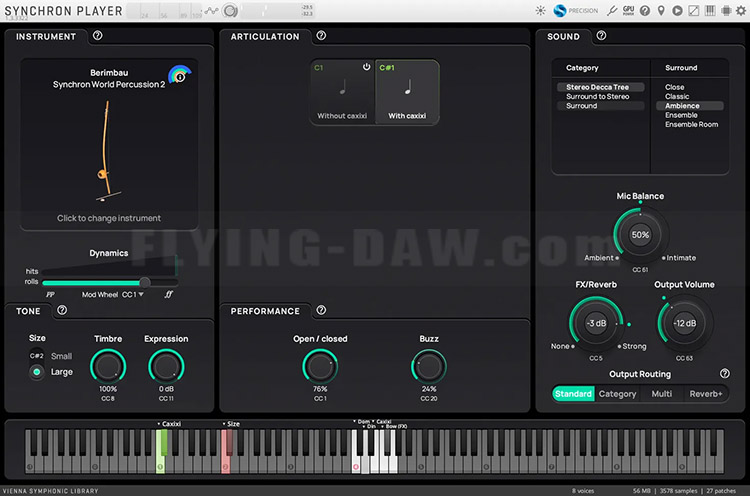
Task: Select Surround to Stereo category
Action: pyautogui.click(x=600, y=96)
